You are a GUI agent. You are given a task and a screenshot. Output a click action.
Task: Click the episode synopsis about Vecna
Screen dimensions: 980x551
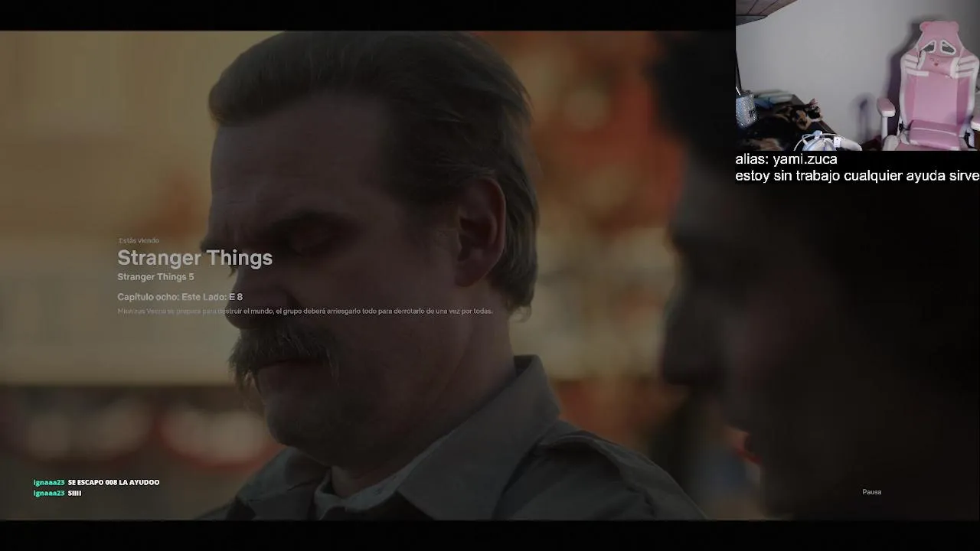(x=305, y=311)
